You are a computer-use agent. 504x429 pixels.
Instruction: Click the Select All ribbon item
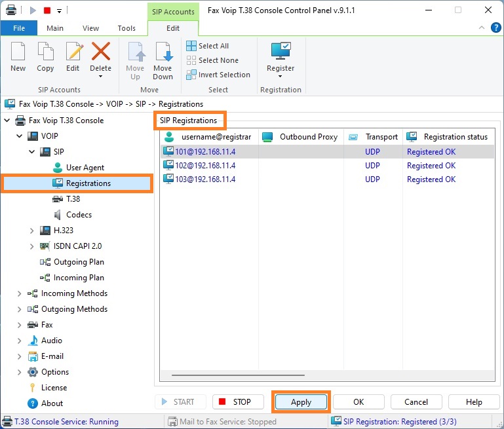pyautogui.click(x=208, y=46)
